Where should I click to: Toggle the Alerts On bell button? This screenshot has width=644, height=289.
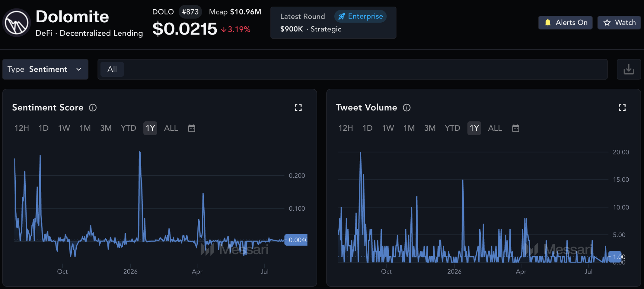click(x=565, y=23)
